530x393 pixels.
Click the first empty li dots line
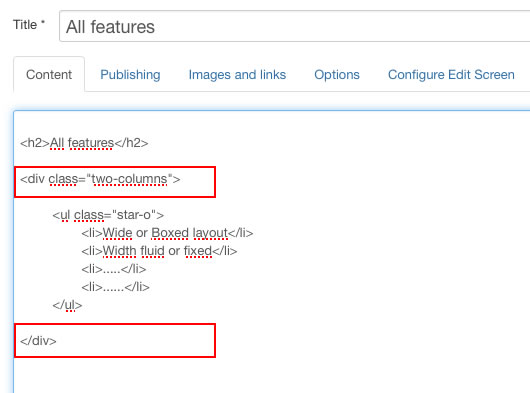[114, 269]
